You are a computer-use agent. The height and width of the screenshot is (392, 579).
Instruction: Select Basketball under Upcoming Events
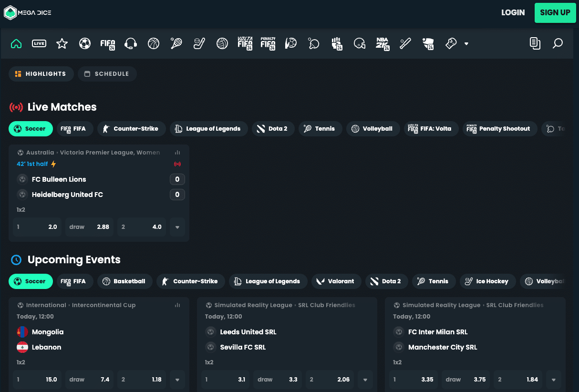tap(125, 281)
